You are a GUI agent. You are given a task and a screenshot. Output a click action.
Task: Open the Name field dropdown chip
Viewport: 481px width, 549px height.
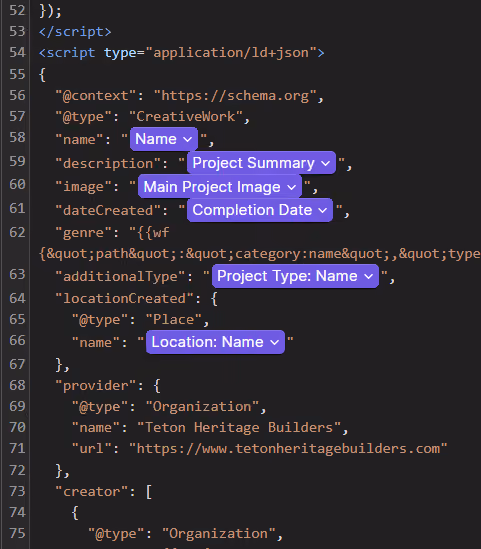click(163, 139)
